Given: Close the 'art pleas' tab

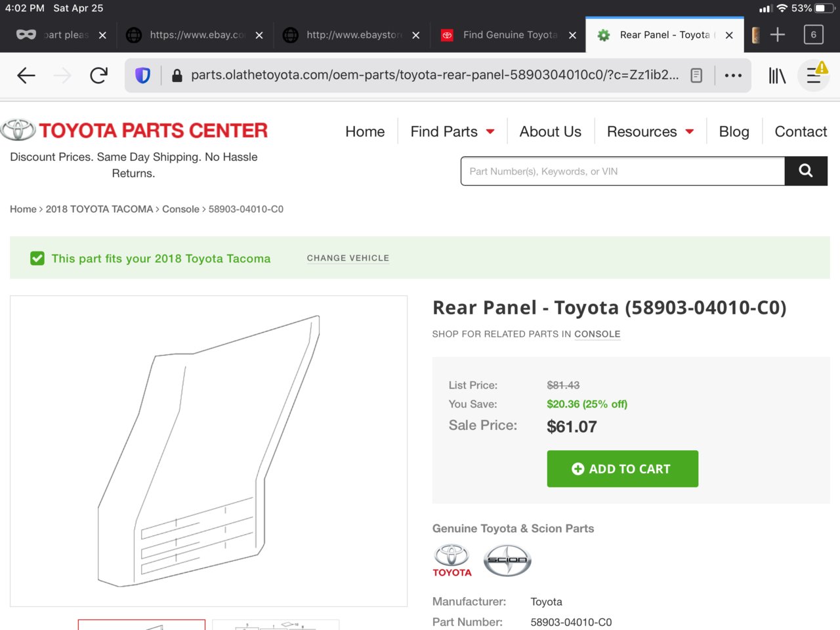Looking at the screenshot, I should click(102, 35).
